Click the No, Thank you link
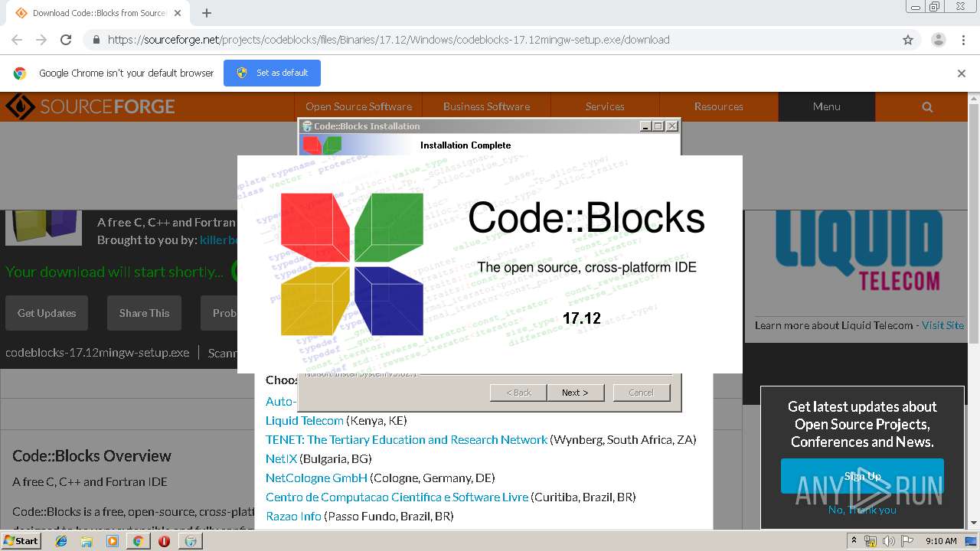 pos(862,510)
